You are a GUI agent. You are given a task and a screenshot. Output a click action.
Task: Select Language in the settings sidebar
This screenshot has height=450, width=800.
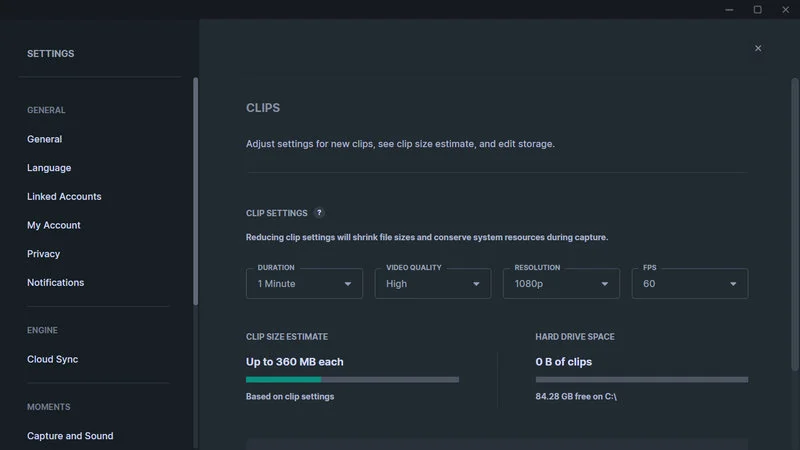click(x=49, y=168)
